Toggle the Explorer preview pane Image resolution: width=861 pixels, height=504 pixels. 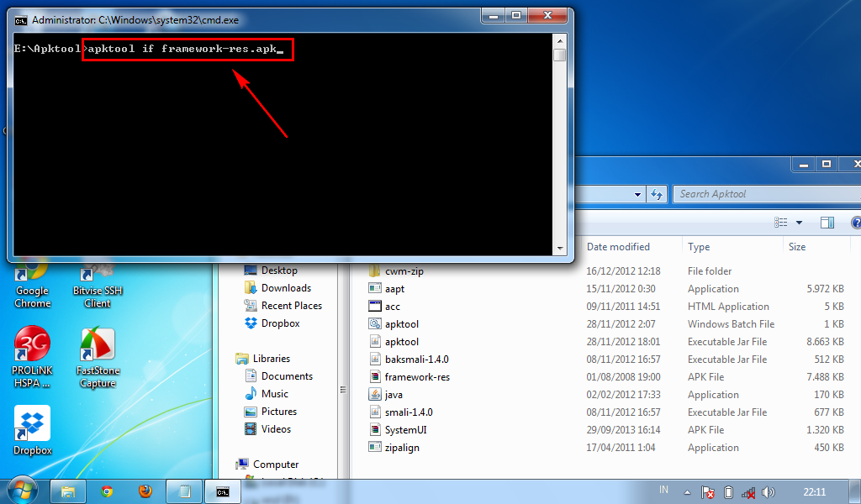(x=827, y=222)
